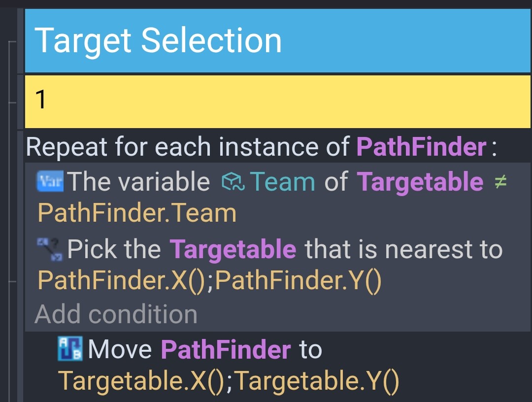Screen dimensions: 532x402
Task: Click Targetable in the Pick nearest condition
Action: (x=233, y=249)
